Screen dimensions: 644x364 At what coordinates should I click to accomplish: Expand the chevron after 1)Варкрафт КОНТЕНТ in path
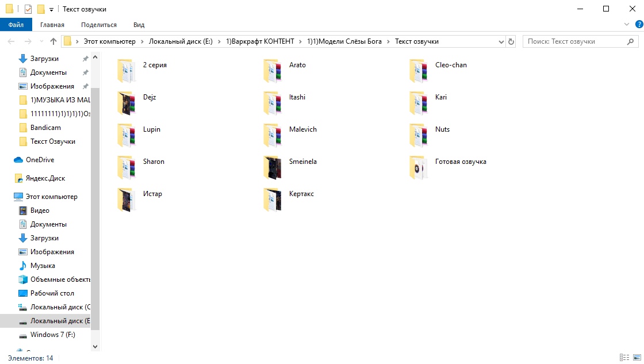[x=301, y=41]
